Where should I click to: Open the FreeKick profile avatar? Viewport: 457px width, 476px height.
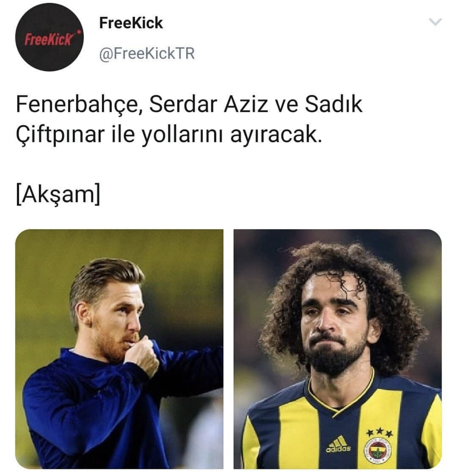49,37
